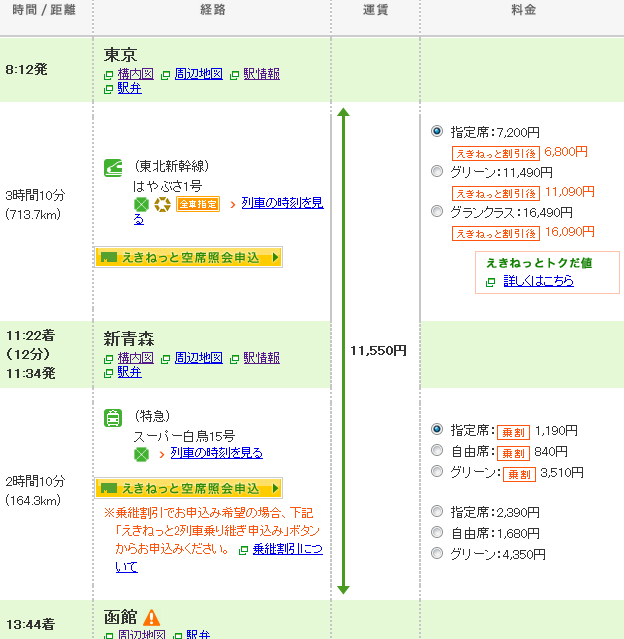Open 駅弁 link under 東京 station
The width and height of the screenshot is (624, 639).
(129, 88)
